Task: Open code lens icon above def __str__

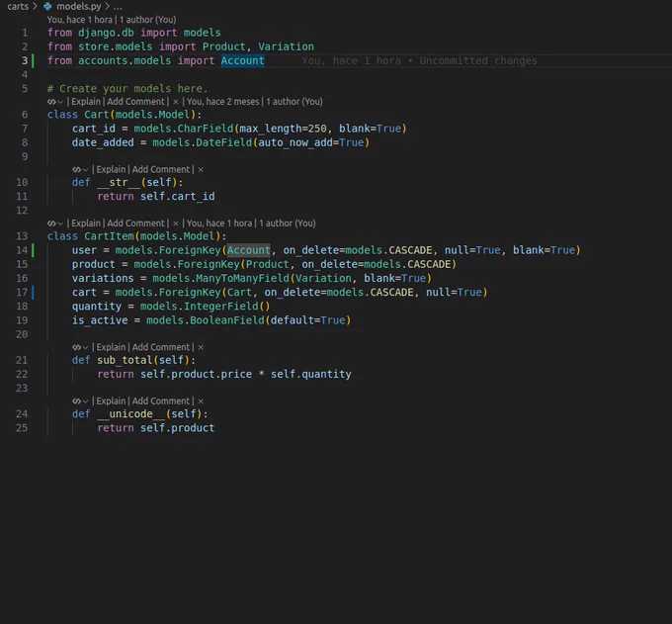Action: (x=76, y=170)
